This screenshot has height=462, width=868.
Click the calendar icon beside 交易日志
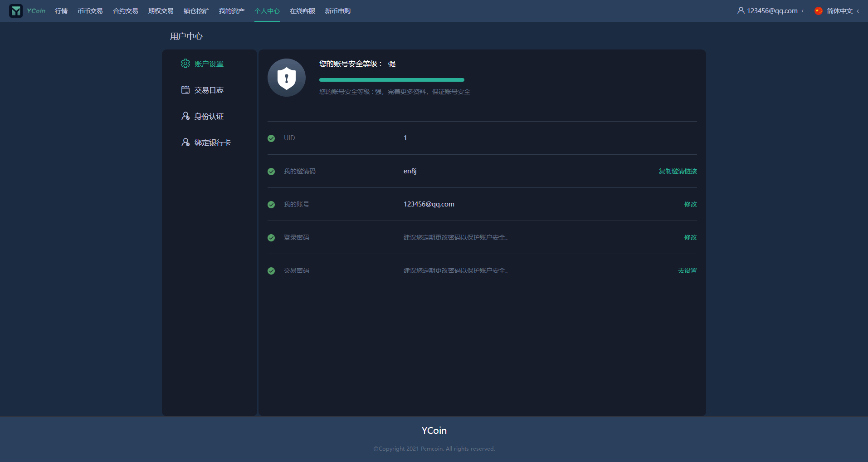tap(185, 90)
